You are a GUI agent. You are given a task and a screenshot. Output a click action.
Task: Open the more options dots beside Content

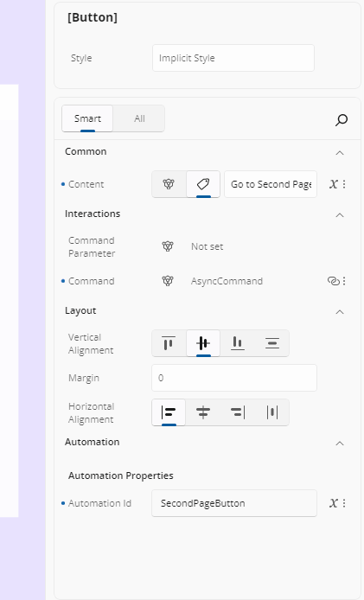(344, 184)
